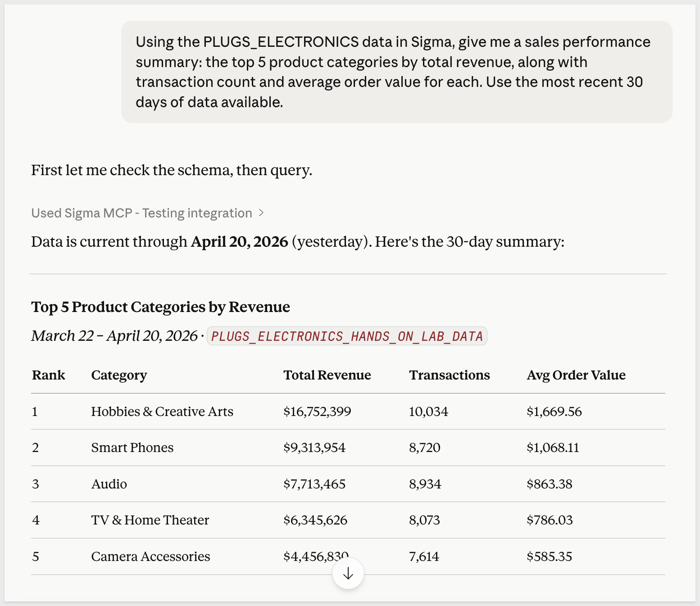Click the $16,752,399 revenue value

click(317, 412)
